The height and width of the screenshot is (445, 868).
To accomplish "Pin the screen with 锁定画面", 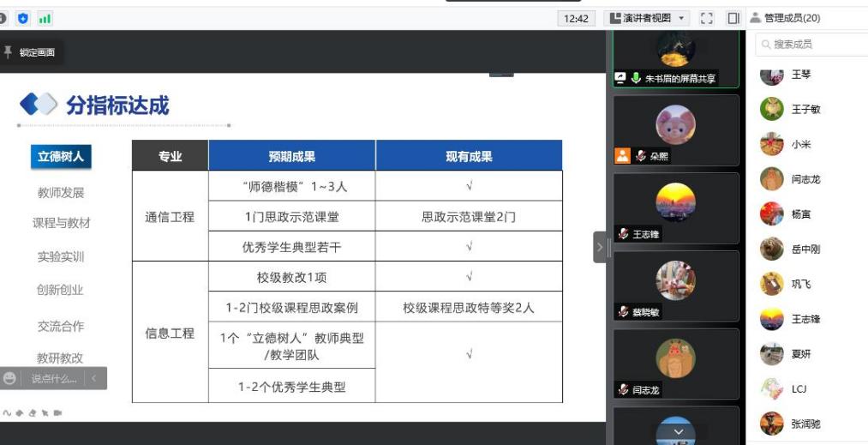I will tap(30, 52).
